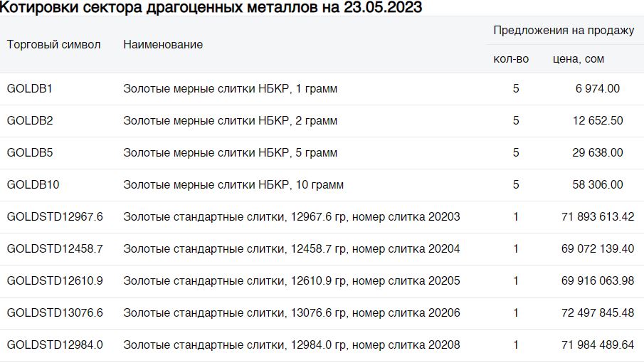Screen dimensions: 644x363
Task: Click the GOLDB1 trading symbol
Action: (30, 89)
